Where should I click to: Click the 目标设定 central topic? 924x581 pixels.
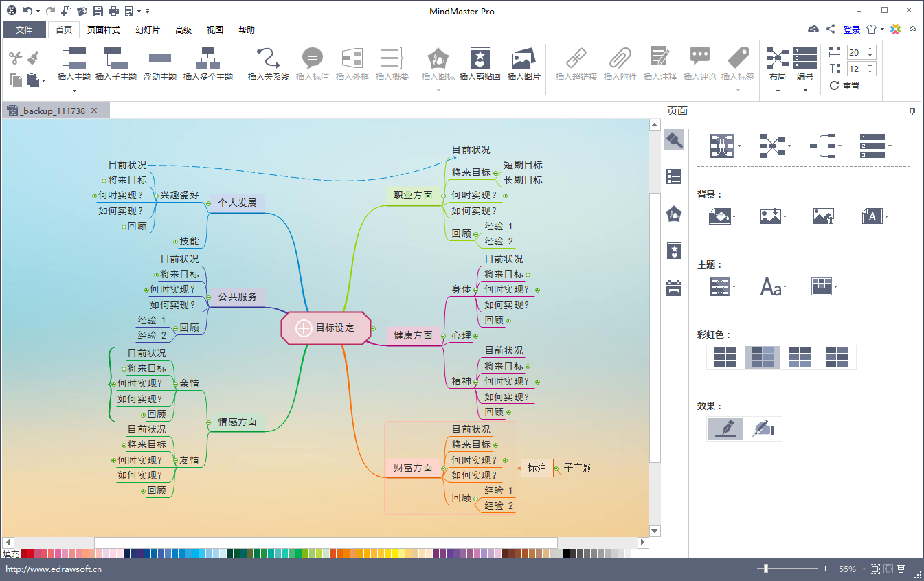coord(326,328)
